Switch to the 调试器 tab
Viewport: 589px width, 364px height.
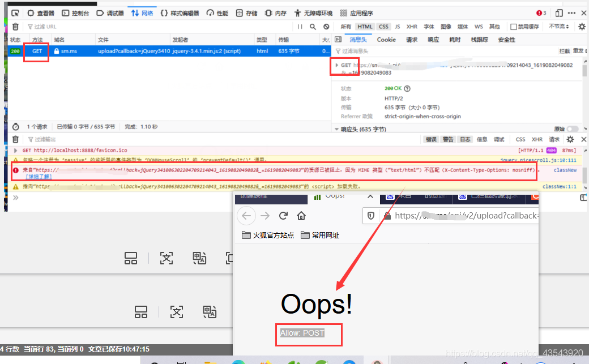pyautogui.click(x=110, y=13)
